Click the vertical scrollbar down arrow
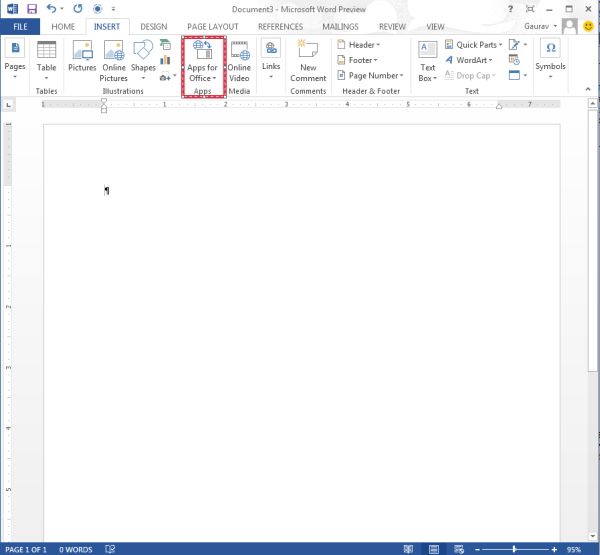600x555 pixels. pos(592,537)
